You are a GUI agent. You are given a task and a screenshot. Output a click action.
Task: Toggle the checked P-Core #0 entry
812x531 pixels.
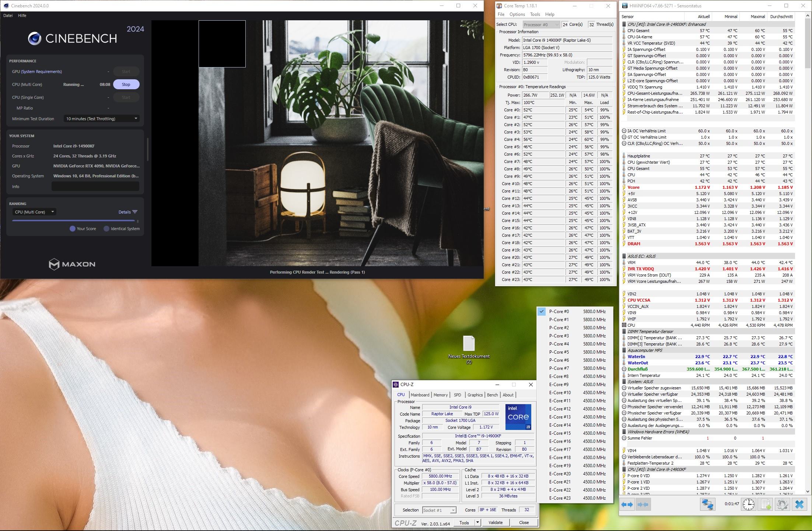(x=574, y=312)
